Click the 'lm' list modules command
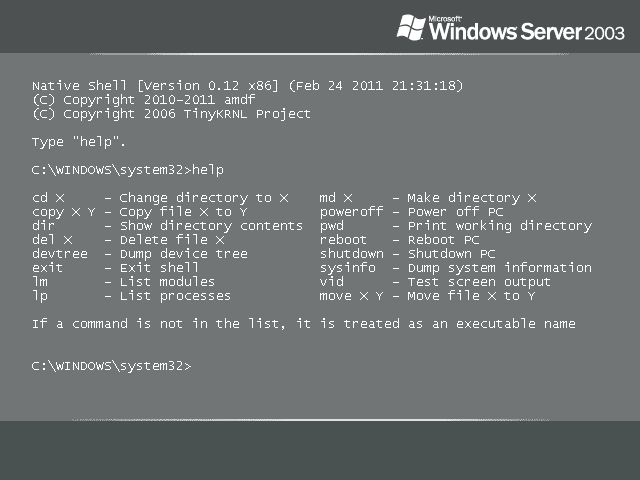Viewport: 640px width, 480px height. [x=40, y=282]
